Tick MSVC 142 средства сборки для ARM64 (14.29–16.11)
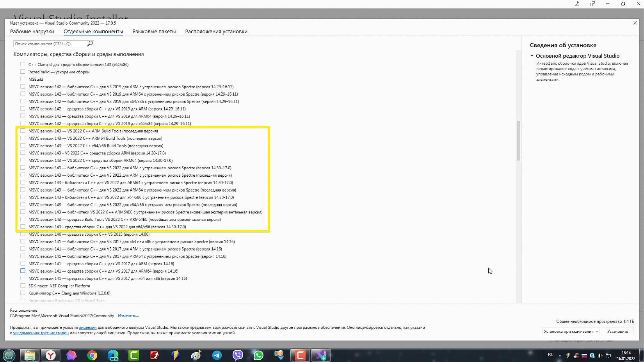Viewport: 644px width, 362px height. click(x=23, y=116)
